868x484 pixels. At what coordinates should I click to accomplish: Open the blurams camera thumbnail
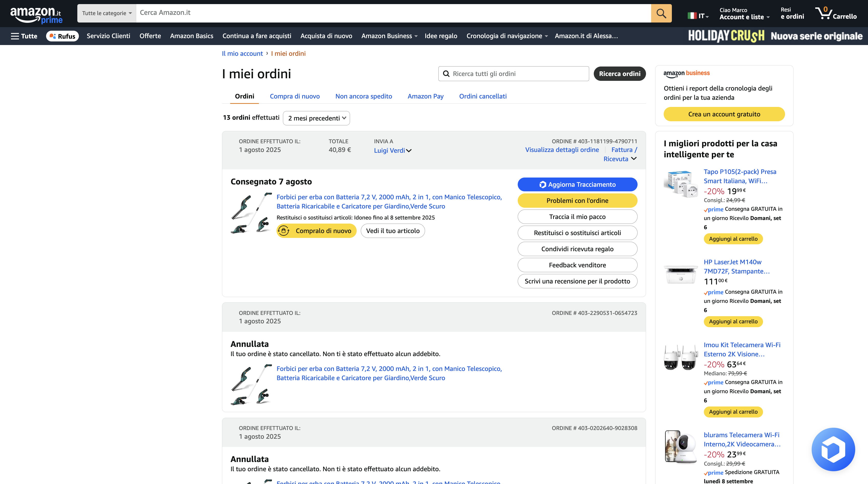(681, 447)
